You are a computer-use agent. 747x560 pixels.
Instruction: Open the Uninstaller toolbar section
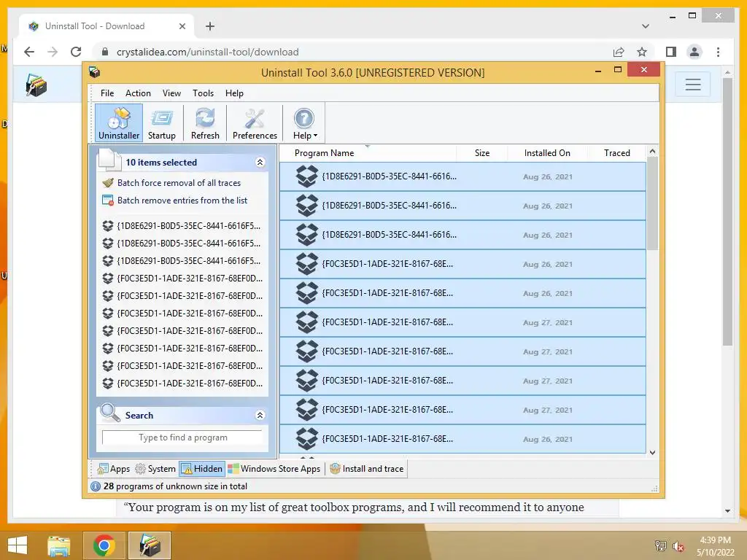click(119, 122)
